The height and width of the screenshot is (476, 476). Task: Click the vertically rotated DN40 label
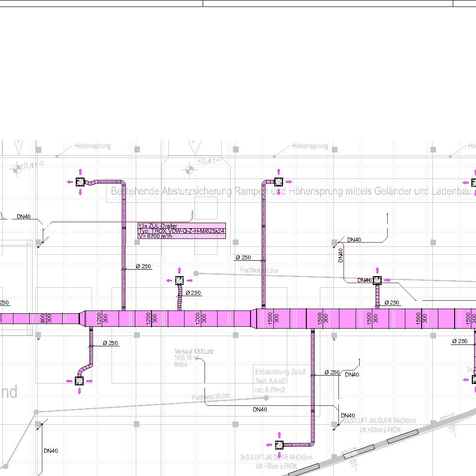(340, 255)
